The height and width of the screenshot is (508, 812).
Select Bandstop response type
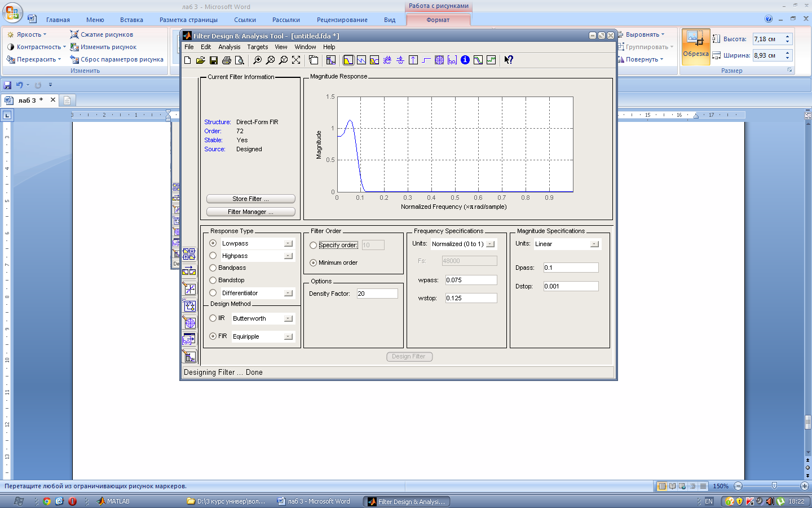pyautogui.click(x=213, y=280)
